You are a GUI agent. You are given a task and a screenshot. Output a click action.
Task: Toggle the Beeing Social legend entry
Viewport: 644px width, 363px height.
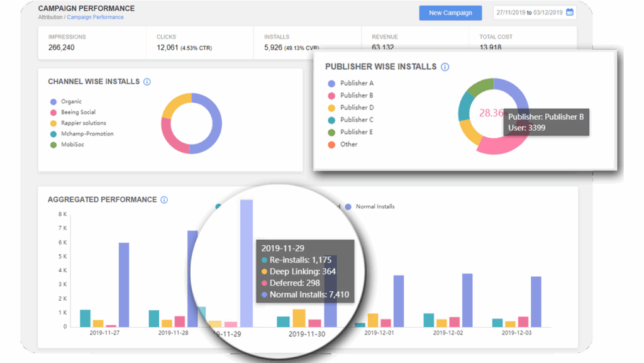(73, 112)
